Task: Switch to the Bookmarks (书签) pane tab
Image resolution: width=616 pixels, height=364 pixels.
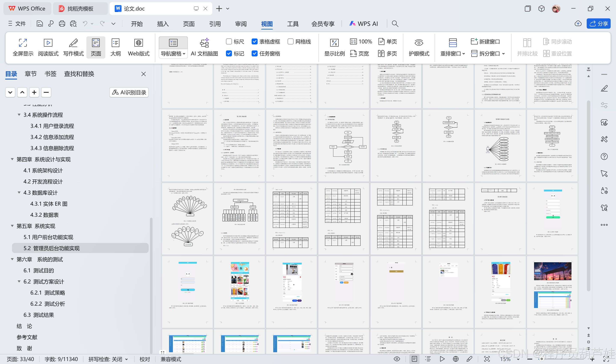Action: (50, 74)
